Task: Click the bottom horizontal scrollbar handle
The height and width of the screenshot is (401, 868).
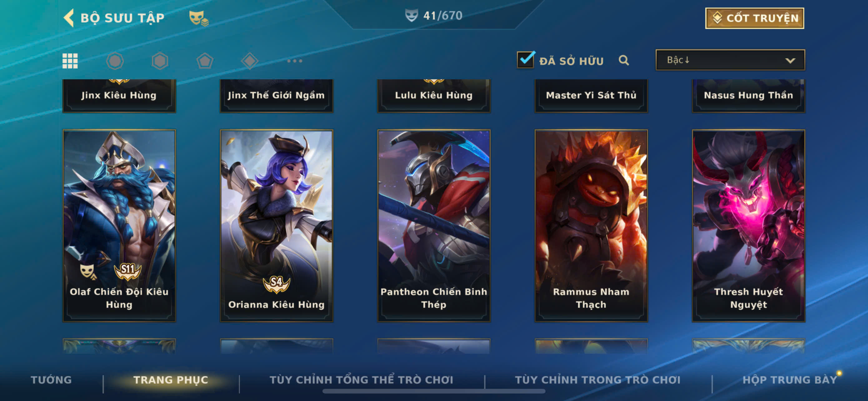Action: (434, 391)
